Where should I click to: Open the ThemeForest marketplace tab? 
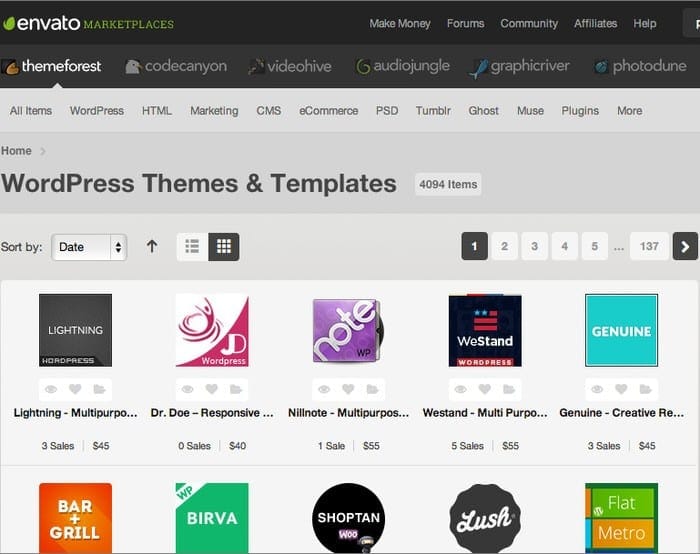coord(52,67)
